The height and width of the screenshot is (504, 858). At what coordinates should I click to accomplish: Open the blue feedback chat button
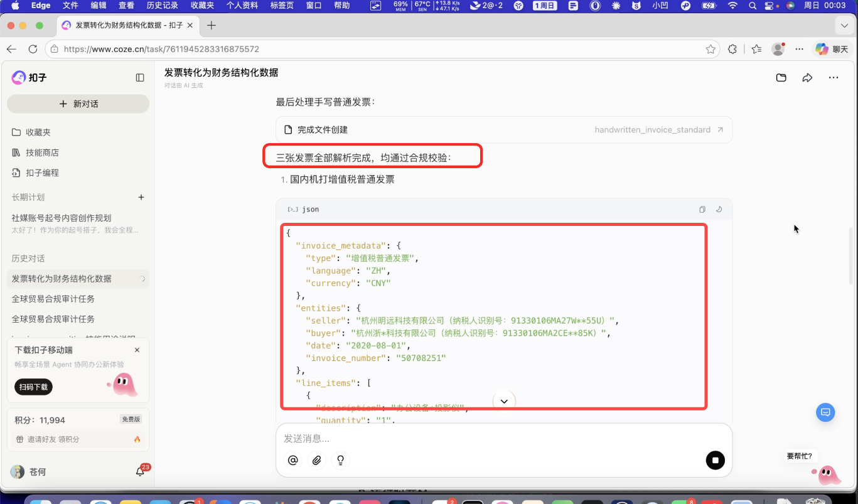click(825, 412)
